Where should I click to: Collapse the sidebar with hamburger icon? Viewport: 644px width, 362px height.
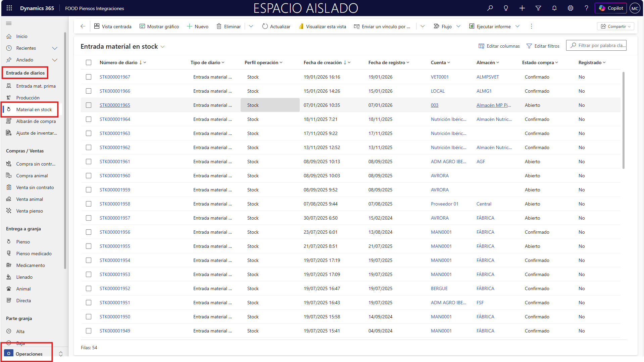(x=9, y=23)
